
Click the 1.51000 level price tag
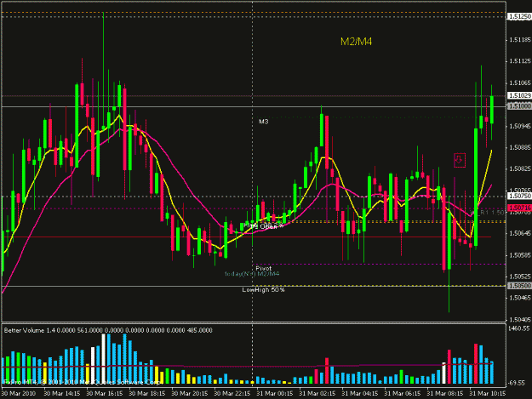coord(519,106)
